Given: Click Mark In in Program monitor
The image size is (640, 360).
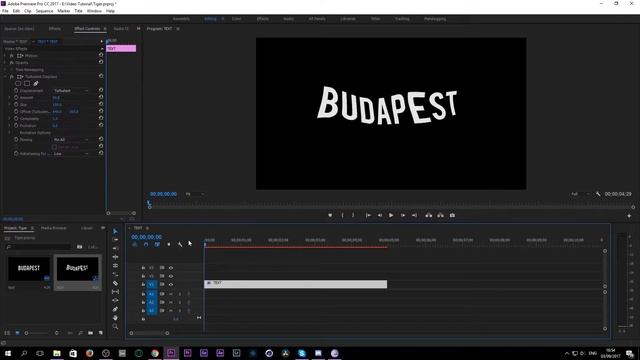Looking at the screenshot, I should coord(342,215).
